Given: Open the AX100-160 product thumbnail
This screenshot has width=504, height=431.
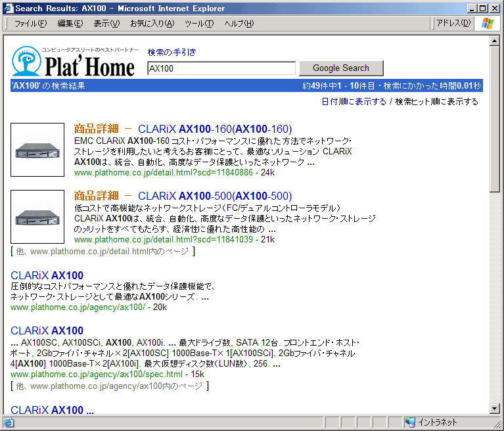Looking at the screenshot, I should click(x=37, y=150).
